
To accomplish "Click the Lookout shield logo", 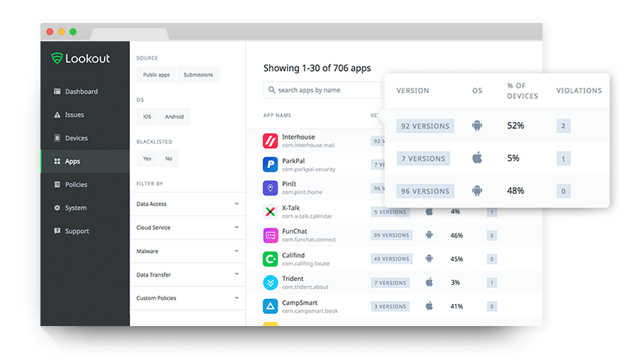I will coord(57,58).
